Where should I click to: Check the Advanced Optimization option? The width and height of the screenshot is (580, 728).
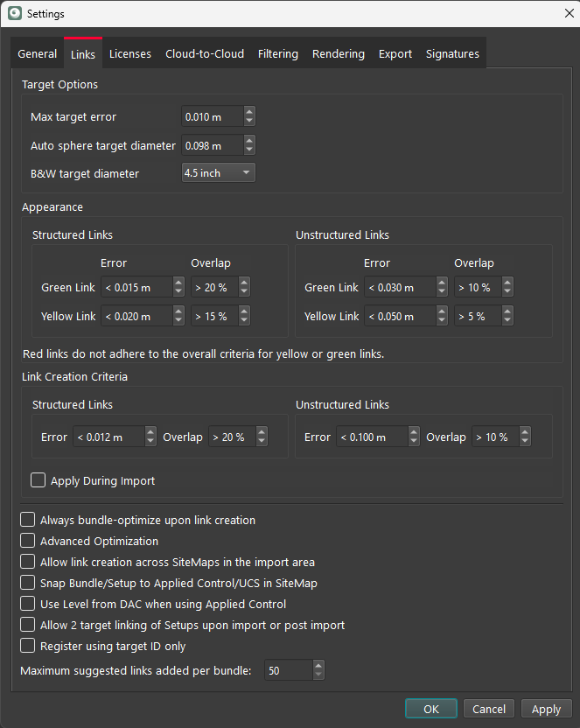tap(28, 541)
